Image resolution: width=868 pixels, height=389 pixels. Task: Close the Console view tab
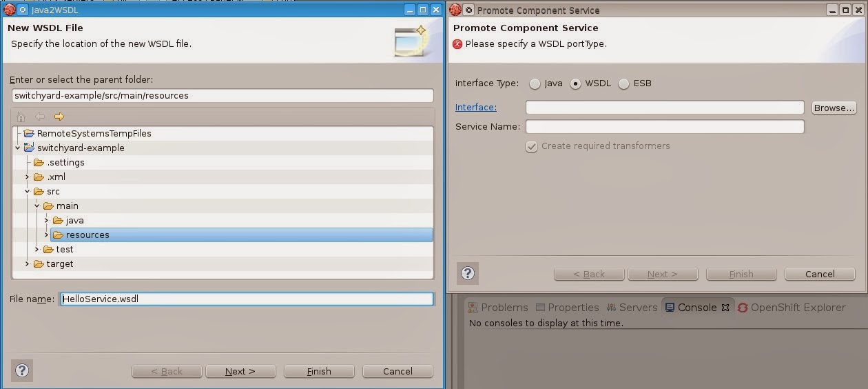[725, 308]
